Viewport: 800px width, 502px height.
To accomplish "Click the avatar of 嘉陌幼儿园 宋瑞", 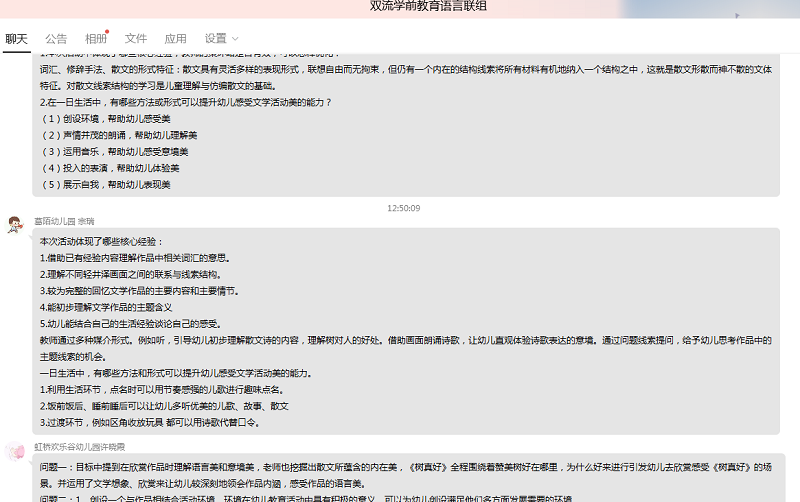I will click(x=16, y=224).
